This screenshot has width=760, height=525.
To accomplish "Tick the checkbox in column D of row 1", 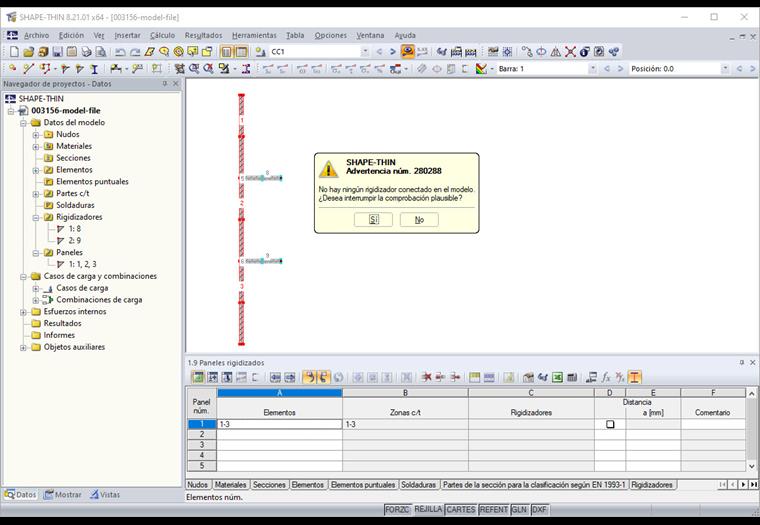I will click(610, 424).
